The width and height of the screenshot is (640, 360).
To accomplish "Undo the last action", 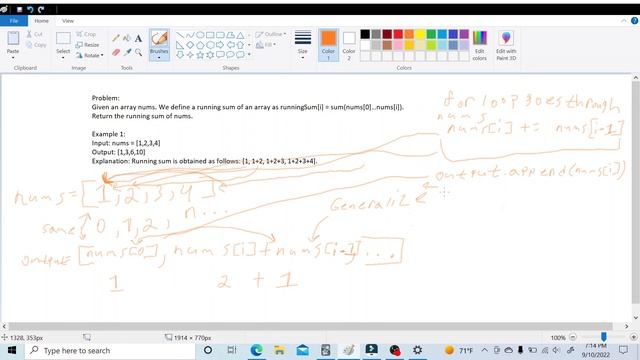I will coord(30,9).
